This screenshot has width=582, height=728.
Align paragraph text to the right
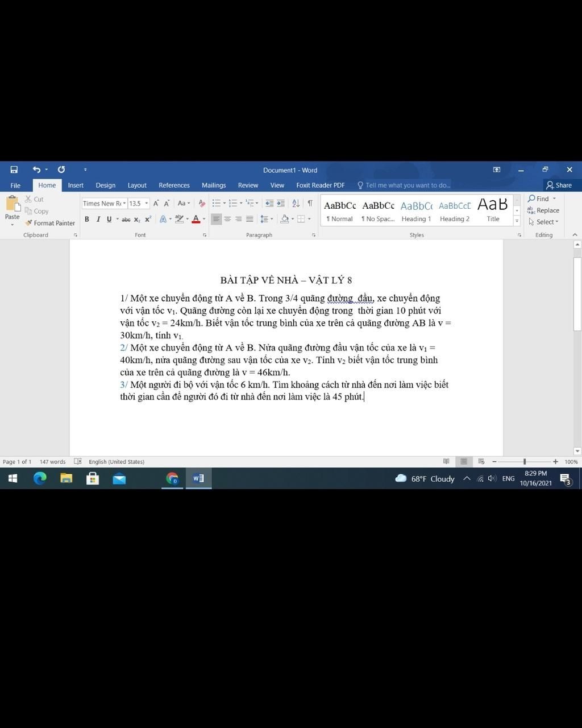(239, 219)
